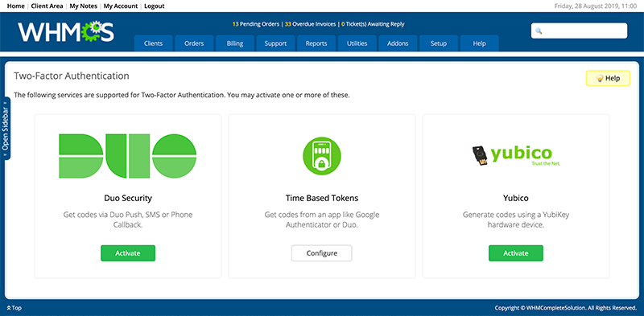The width and height of the screenshot is (644, 316).
Task: View 33 Overdue Invoices
Action: (x=310, y=24)
